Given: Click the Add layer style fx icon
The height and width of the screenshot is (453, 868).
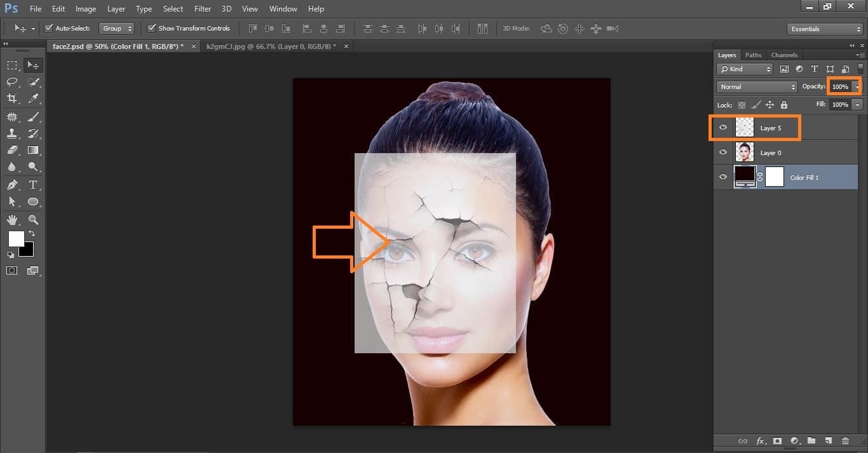Looking at the screenshot, I should tap(760, 441).
